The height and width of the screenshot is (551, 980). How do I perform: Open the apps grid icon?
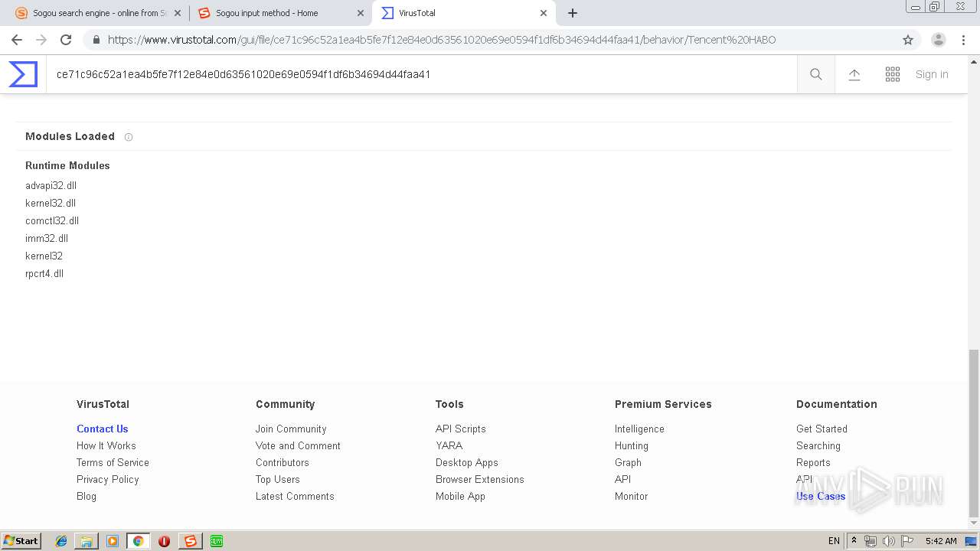pyautogui.click(x=893, y=74)
